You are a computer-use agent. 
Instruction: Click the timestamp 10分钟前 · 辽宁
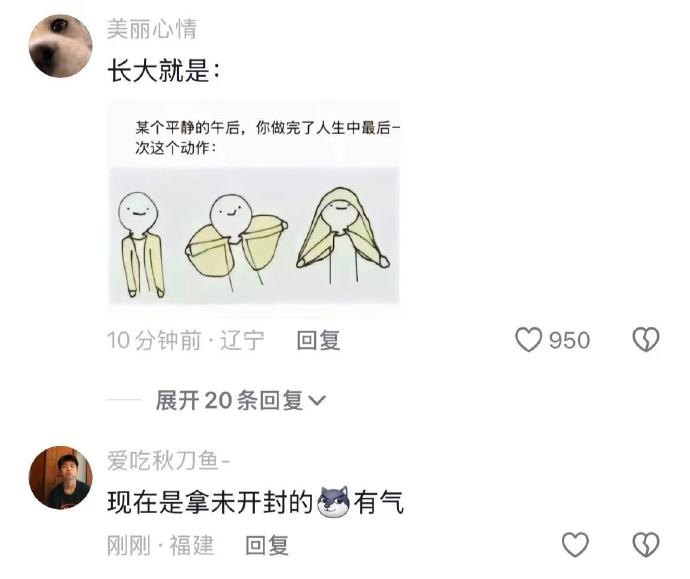186,340
